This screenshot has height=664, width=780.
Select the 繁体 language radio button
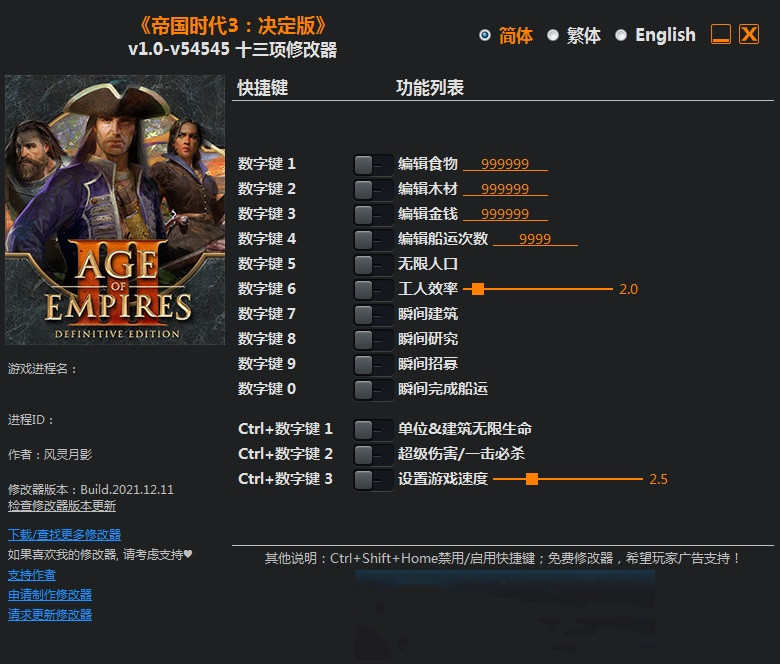coord(553,35)
